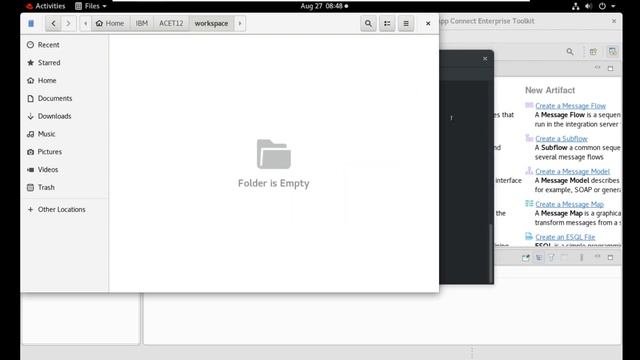Click Create an ESQL File link
The width and height of the screenshot is (640, 360).
(565, 237)
